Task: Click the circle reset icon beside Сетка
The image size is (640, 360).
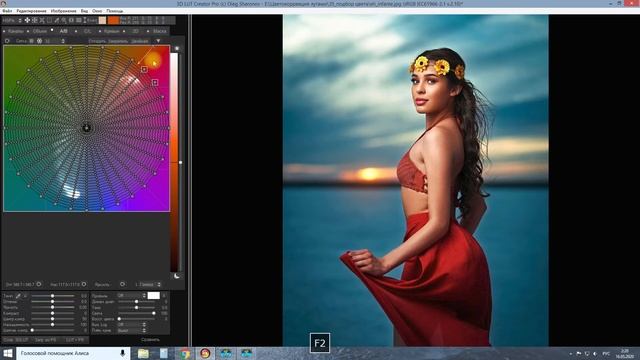Action: [x=7, y=41]
